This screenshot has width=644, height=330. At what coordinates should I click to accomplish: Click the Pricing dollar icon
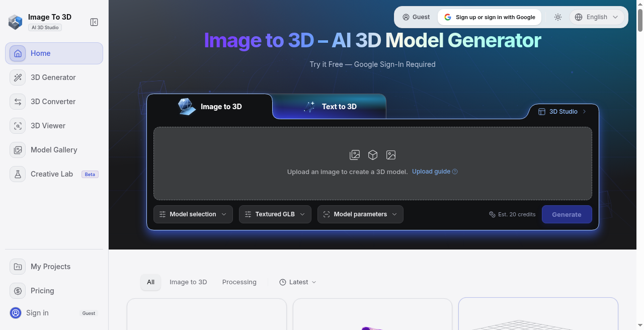(18, 291)
